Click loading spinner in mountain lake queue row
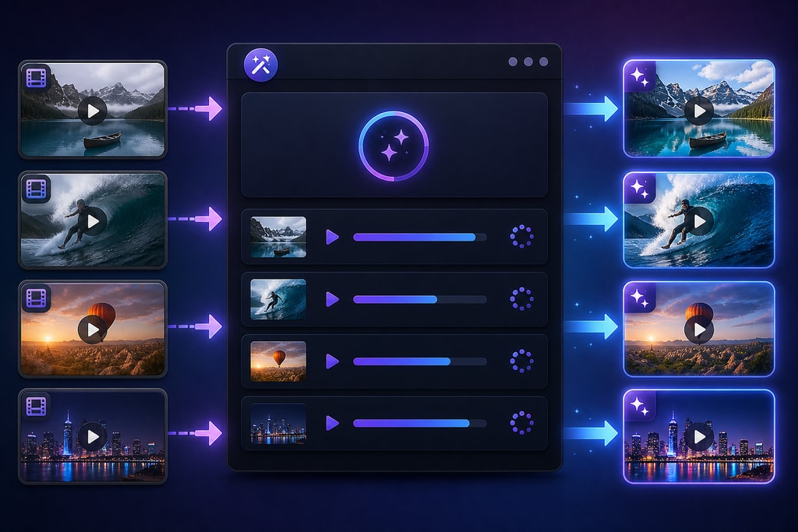 (x=521, y=237)
